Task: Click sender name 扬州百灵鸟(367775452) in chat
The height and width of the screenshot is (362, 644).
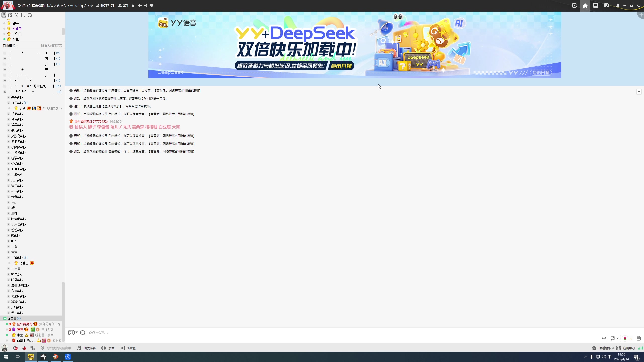Action: (x=91, y=121)
